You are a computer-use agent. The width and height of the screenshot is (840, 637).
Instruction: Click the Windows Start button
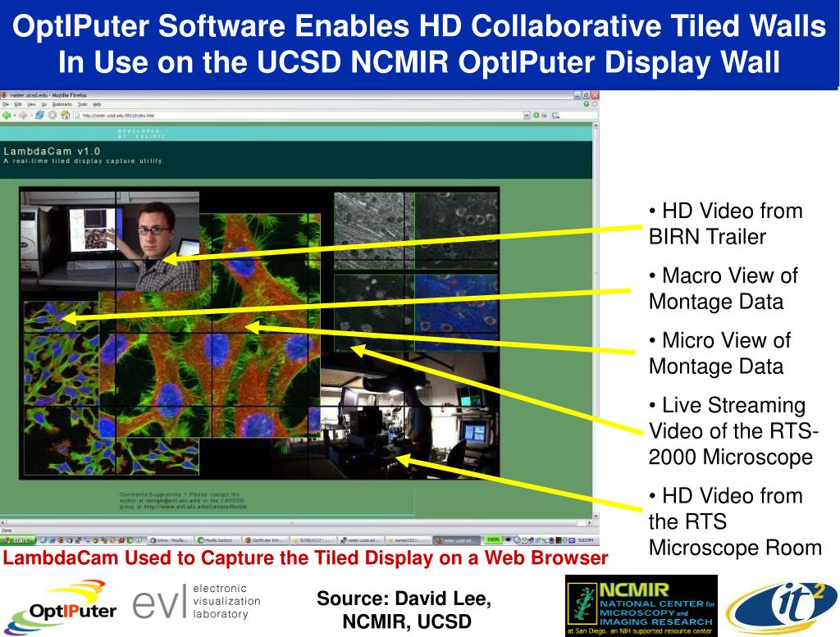point(18,540)
